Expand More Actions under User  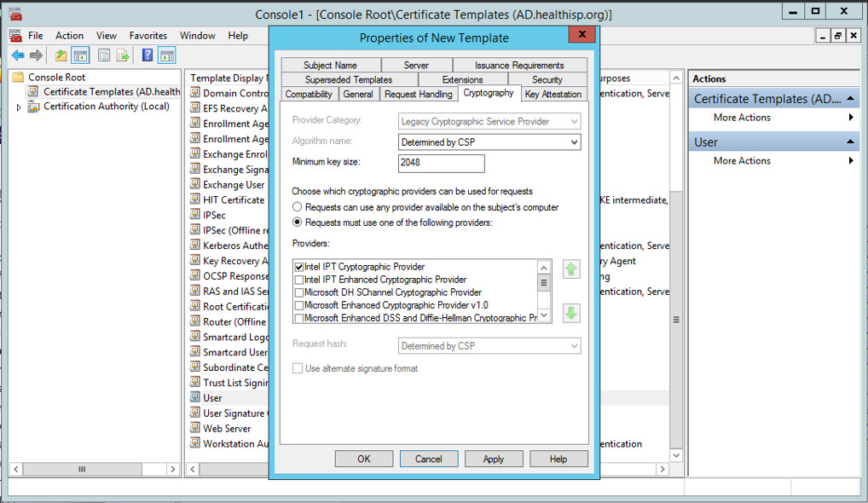pos(851,160)
